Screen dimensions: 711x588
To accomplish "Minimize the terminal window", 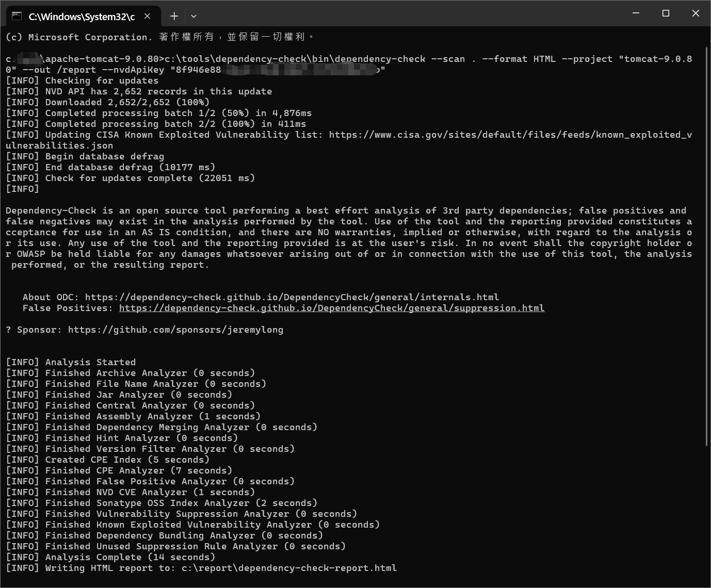I will [636, 13].
